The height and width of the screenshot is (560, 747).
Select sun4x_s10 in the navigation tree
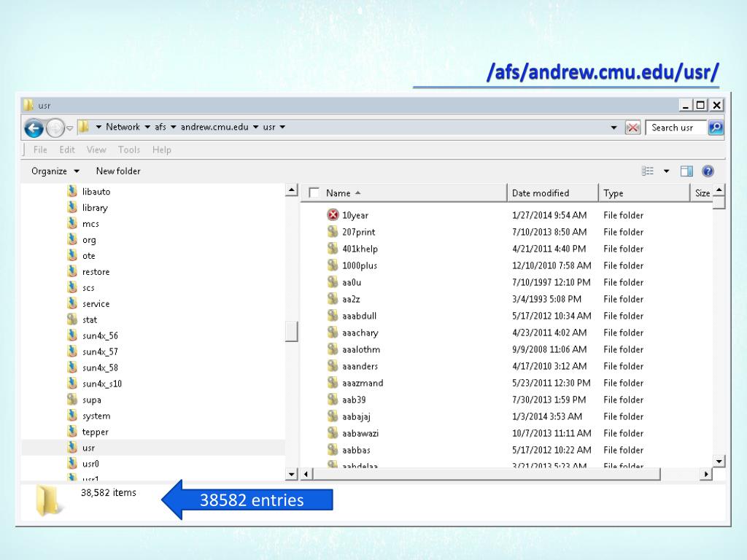pyautogui.click(x=102, y=384)
